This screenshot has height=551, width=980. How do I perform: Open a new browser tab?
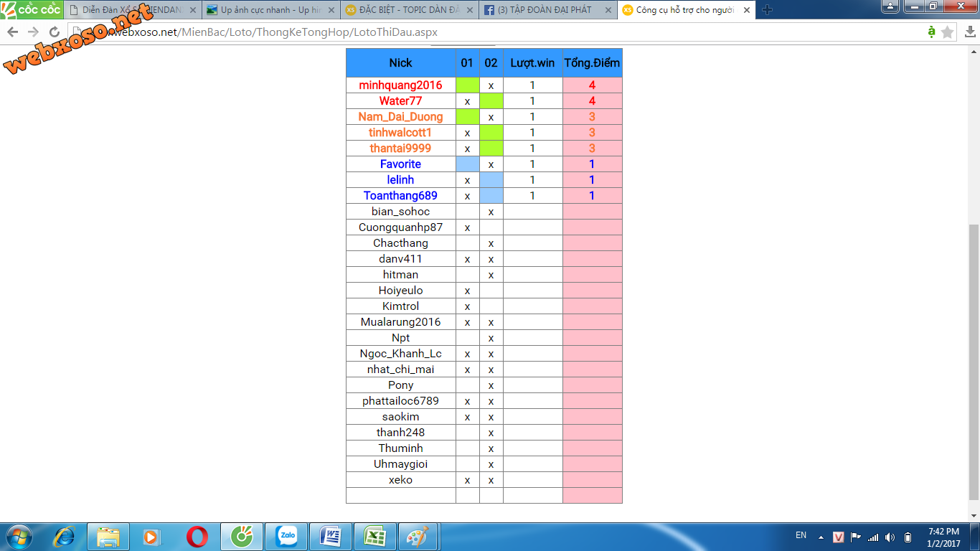click(x=767, y=10)
